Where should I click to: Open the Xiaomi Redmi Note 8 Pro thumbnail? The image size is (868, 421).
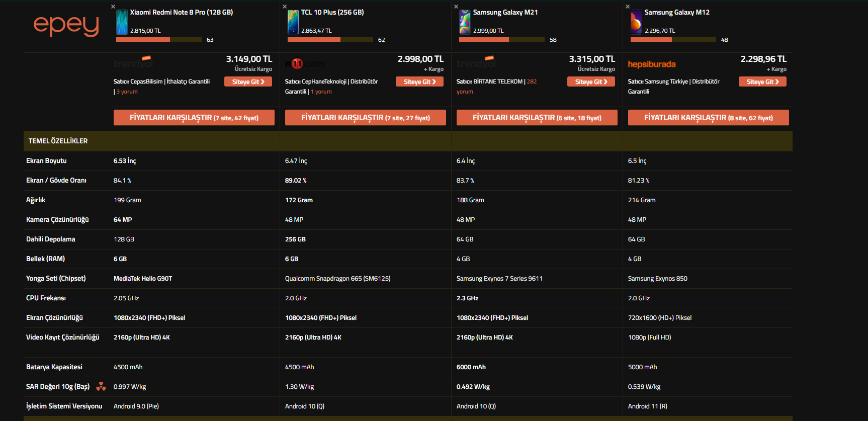pyautogui.click(x=122, y=22)
